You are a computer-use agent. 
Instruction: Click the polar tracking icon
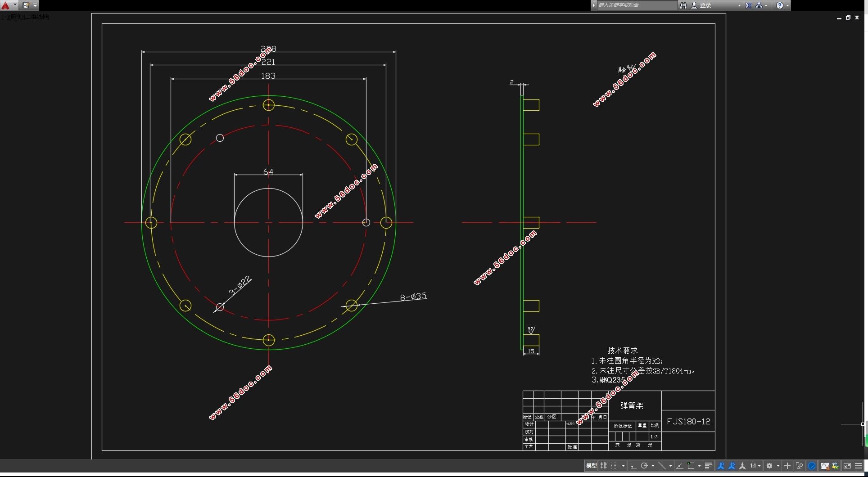click(644, 466)
